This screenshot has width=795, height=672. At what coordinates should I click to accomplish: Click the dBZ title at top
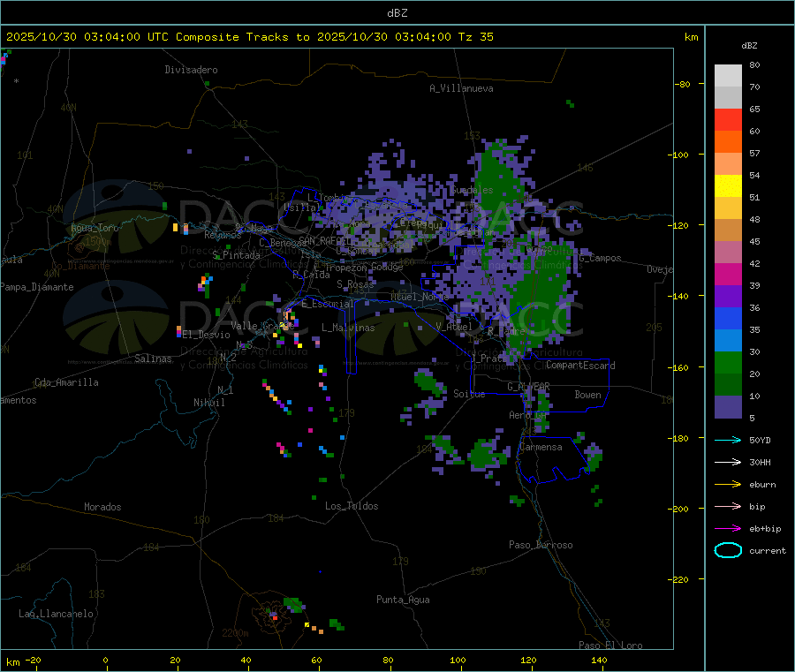[x=397, y=13]
